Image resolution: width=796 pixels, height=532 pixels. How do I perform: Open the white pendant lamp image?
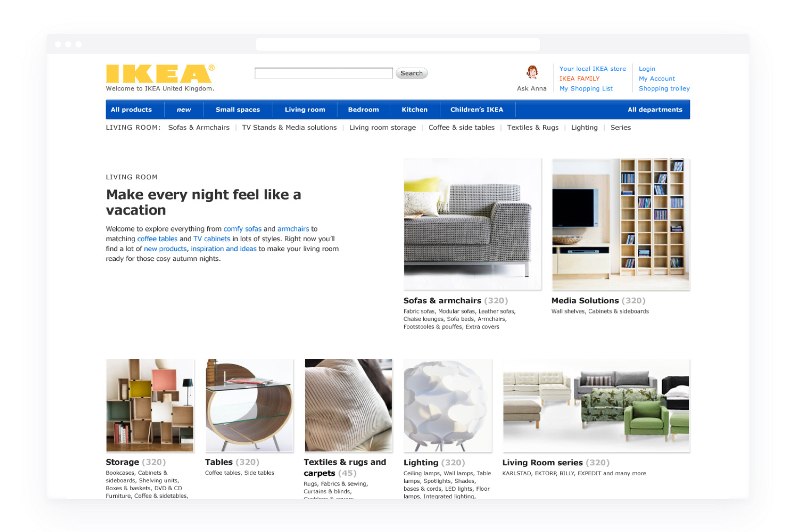coord(448,405)
